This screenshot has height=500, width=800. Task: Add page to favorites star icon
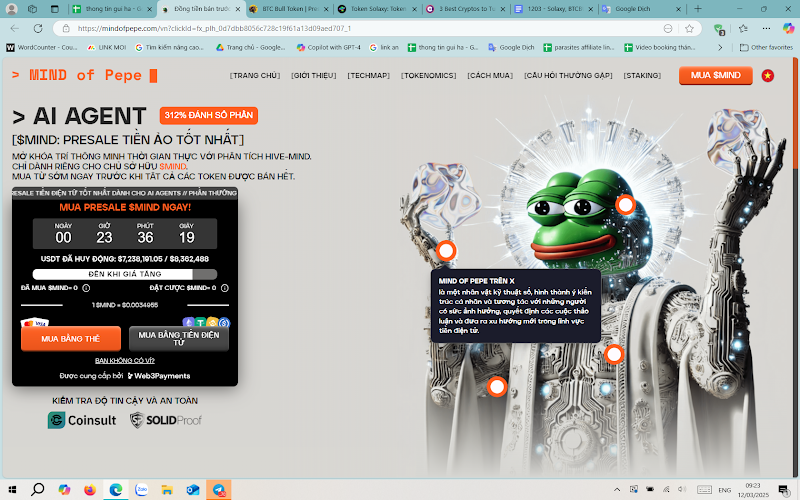689,29
